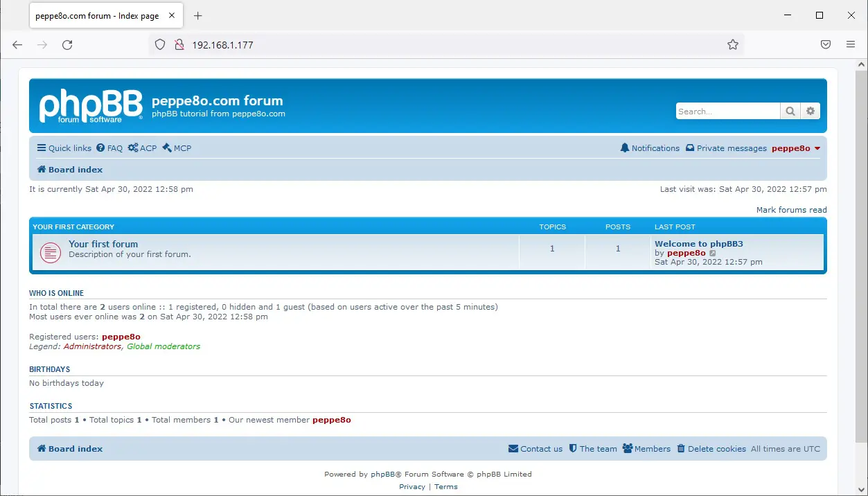This screenshot has height=496, width=868.
Task: Select the peppe8o.com forum - Index page tab
Action: coord(107,16)
